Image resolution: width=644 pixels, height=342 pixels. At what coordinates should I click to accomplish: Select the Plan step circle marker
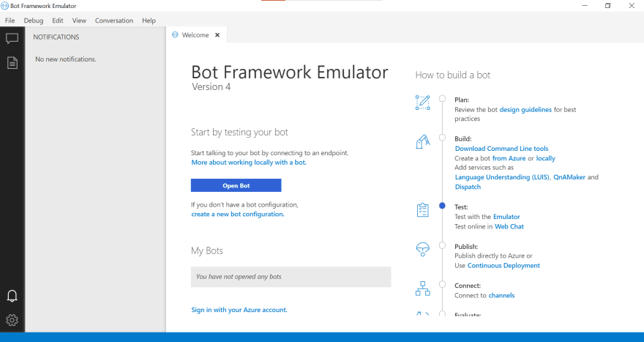pyautogui.click(x=442, y=99)
